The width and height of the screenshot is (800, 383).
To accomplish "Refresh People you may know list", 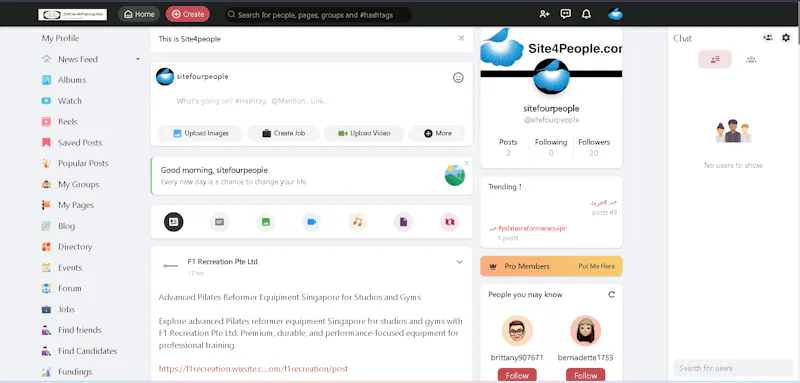I will [x=611, y=294].
